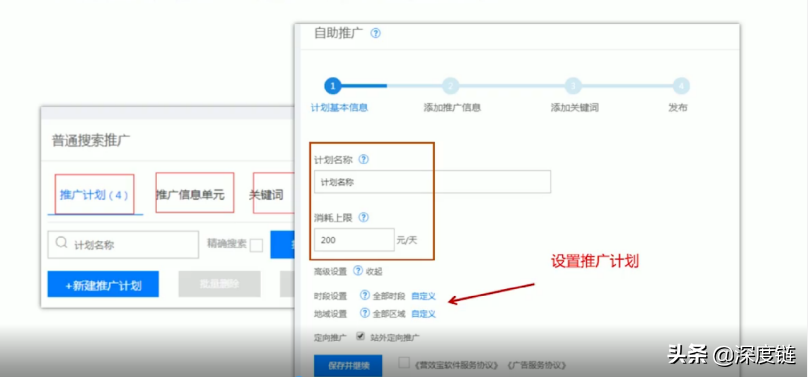Open 自定义 link for 地域设置

pos(424,314)
